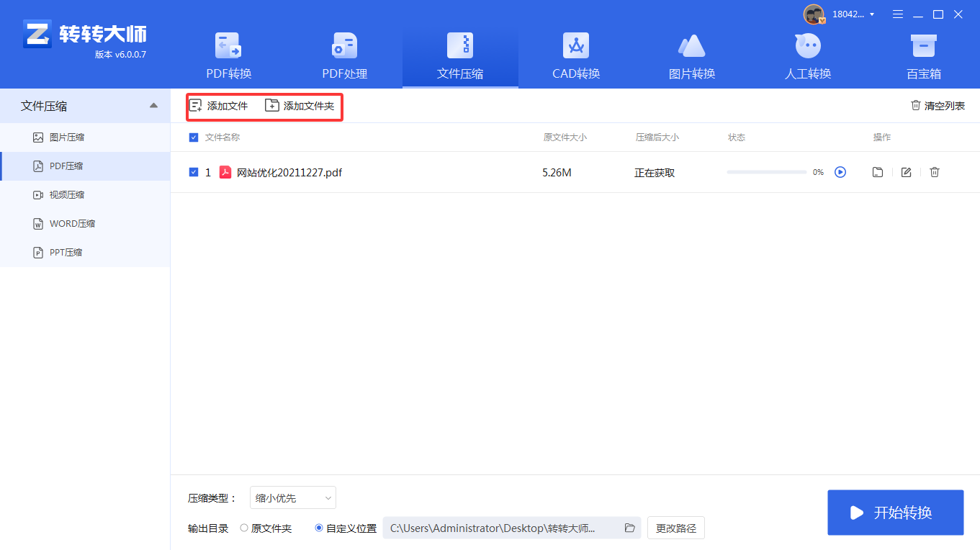Image resolution: width=980 pixels, height=550 pixels.
Task: Open the 人工转换 module icon
Action: (x=808, y=45)
